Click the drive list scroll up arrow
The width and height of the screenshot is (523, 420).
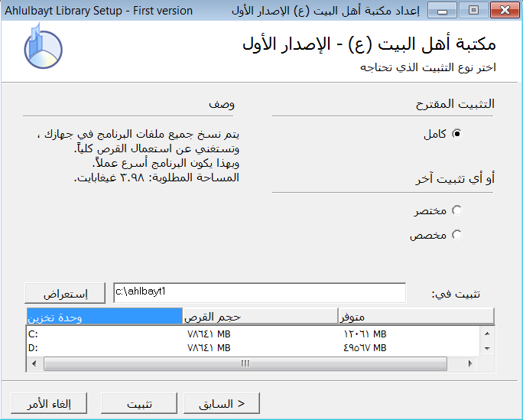pos(487,334)
